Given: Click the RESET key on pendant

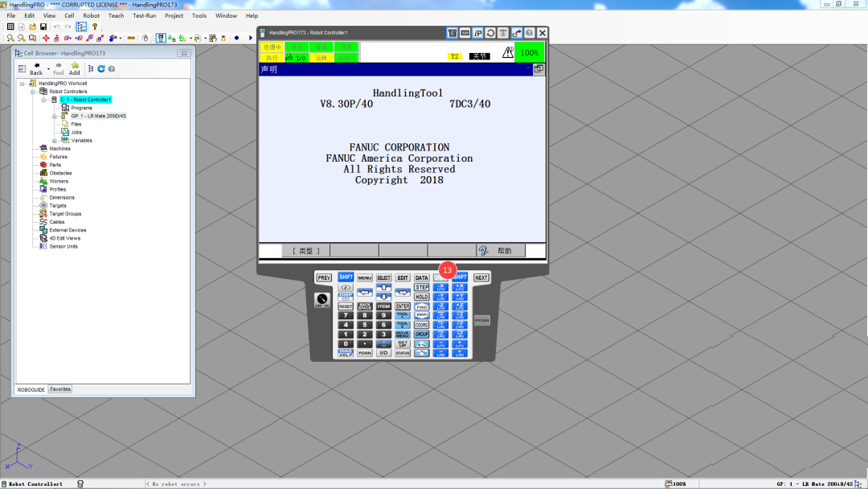Looking at the screenshot, I should [346, 306].
